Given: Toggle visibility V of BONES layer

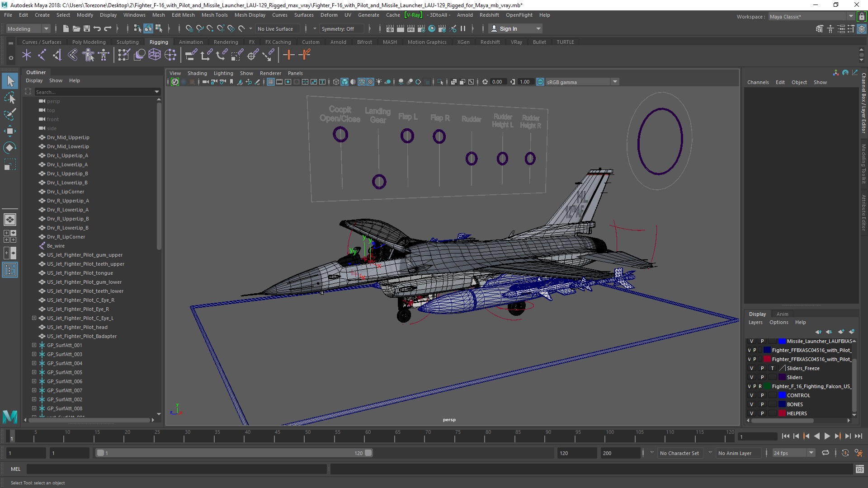Looking at the screenshot, I should tap(751, 404).
